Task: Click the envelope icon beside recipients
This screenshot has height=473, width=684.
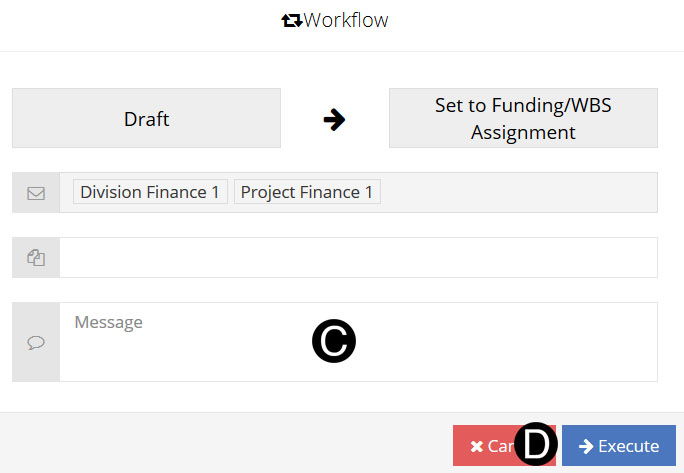Action: pos(36,193)
